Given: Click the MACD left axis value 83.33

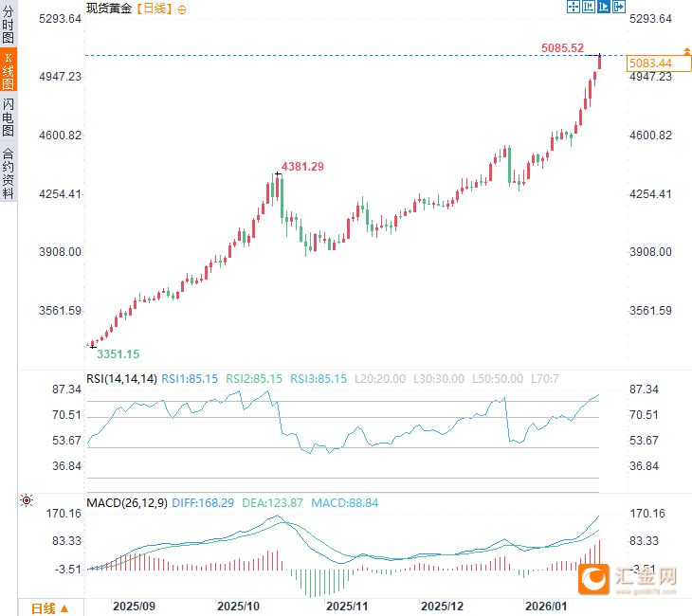Looking at the screenshot, I should pyautogui.click(x=66, y=540).
